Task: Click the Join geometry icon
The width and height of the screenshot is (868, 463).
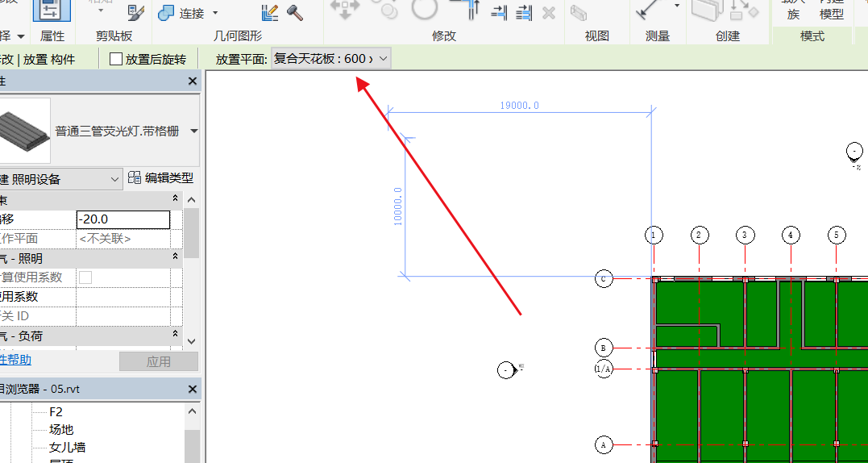Action: tap(167, 13)
